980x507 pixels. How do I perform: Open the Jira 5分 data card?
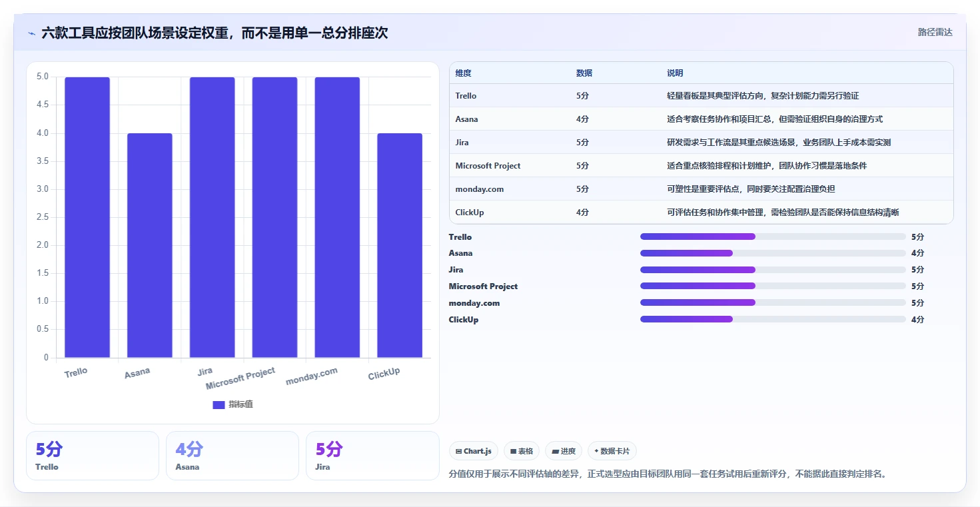(372, 456)
